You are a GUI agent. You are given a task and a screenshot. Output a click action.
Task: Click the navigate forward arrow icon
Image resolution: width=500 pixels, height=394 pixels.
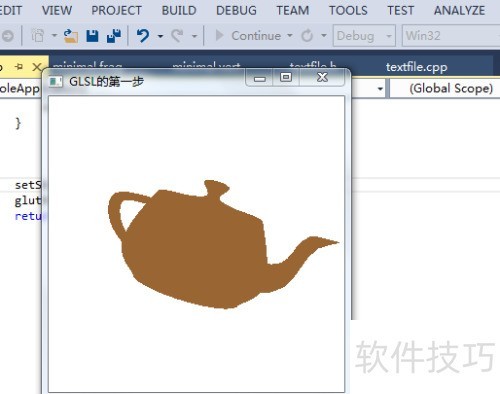point(7,35)
